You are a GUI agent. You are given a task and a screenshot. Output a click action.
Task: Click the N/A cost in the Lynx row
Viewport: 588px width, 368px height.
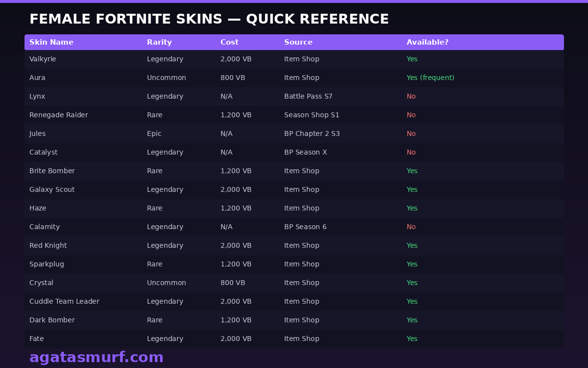[x=226, y=96]
